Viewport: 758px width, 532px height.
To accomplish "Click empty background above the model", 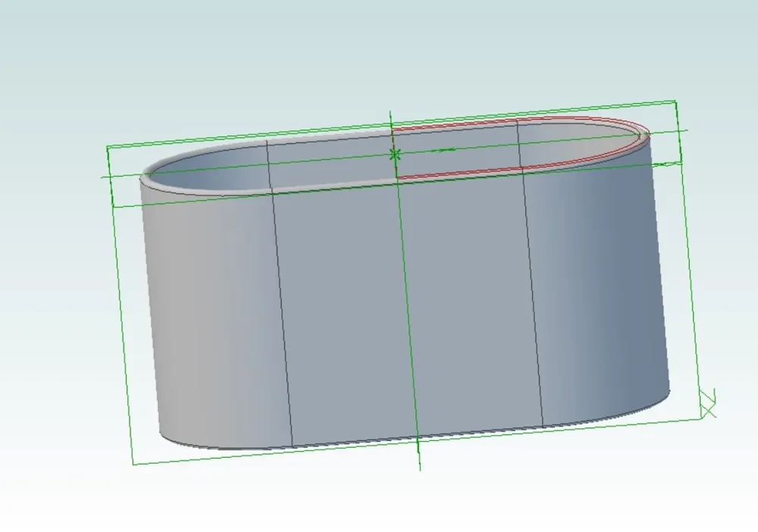I will 377,53.
